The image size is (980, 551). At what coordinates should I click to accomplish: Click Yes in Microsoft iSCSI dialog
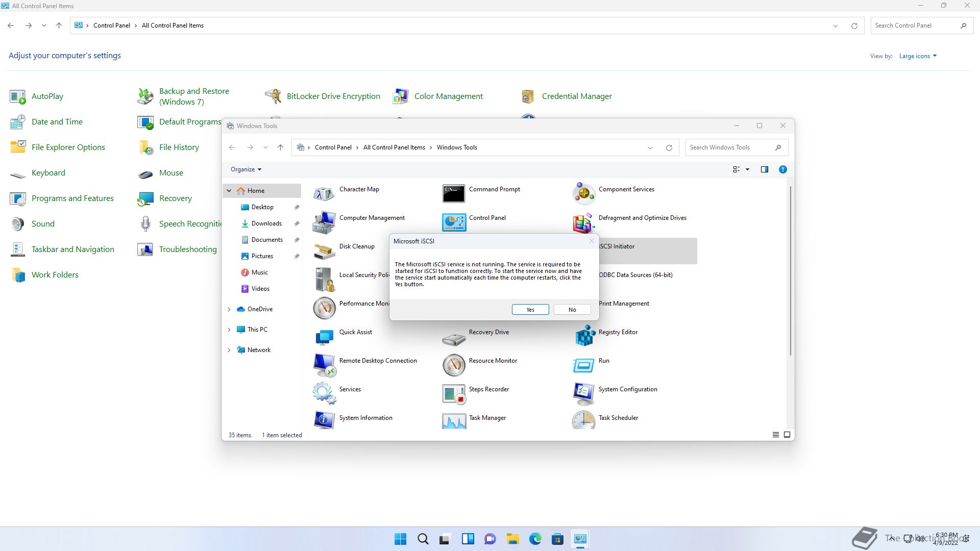point(530,310)
